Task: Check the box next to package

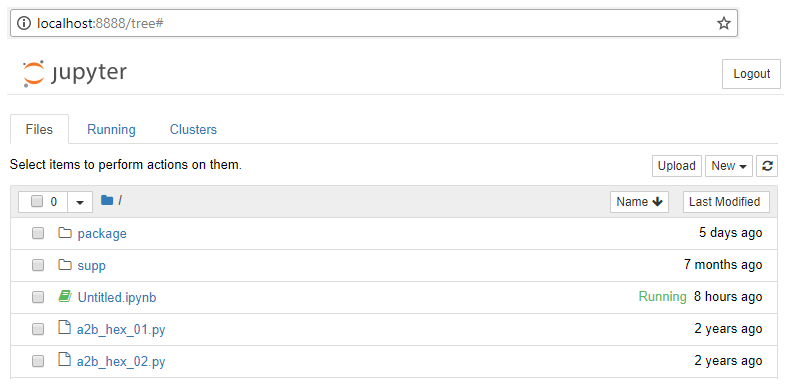Action: 38,233
